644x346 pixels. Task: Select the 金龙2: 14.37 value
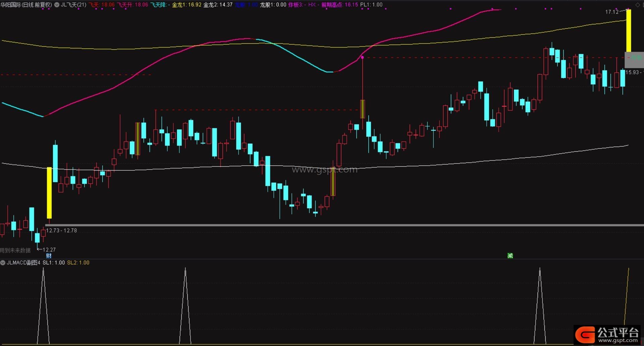(218, 5)
